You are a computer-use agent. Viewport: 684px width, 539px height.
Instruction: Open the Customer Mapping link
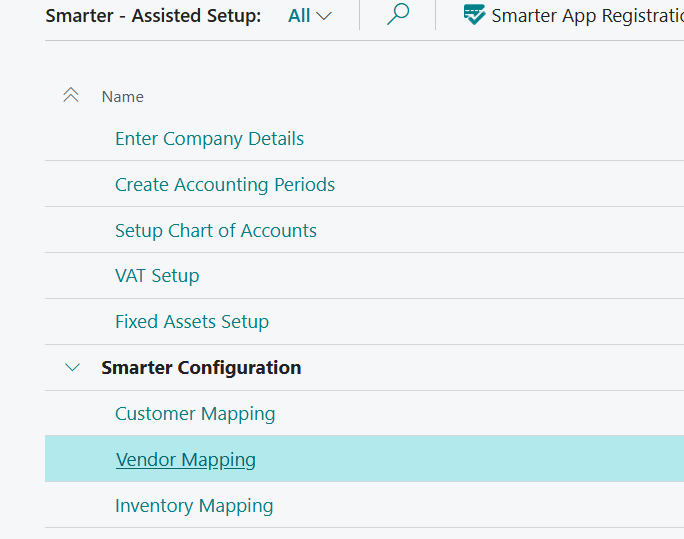195,414
